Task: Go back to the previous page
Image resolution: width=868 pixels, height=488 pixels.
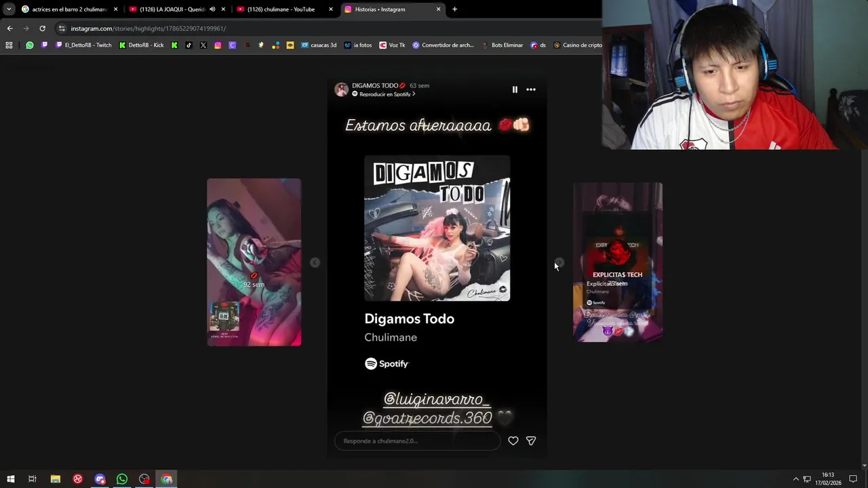Action: pos(9,28)
